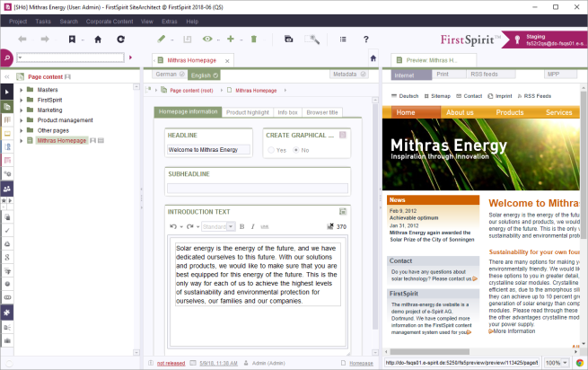Open the Corporate Content menu
Screen dimensions: 588x370
110,22
